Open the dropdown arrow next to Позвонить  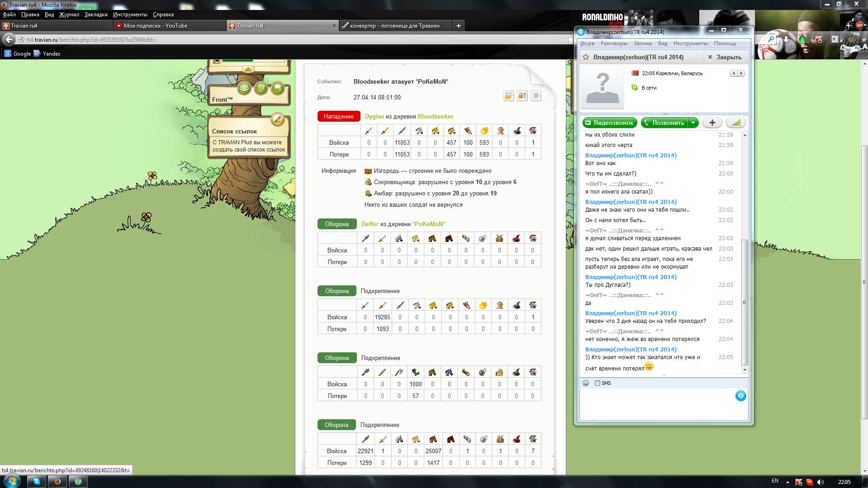tap(693, 123)
